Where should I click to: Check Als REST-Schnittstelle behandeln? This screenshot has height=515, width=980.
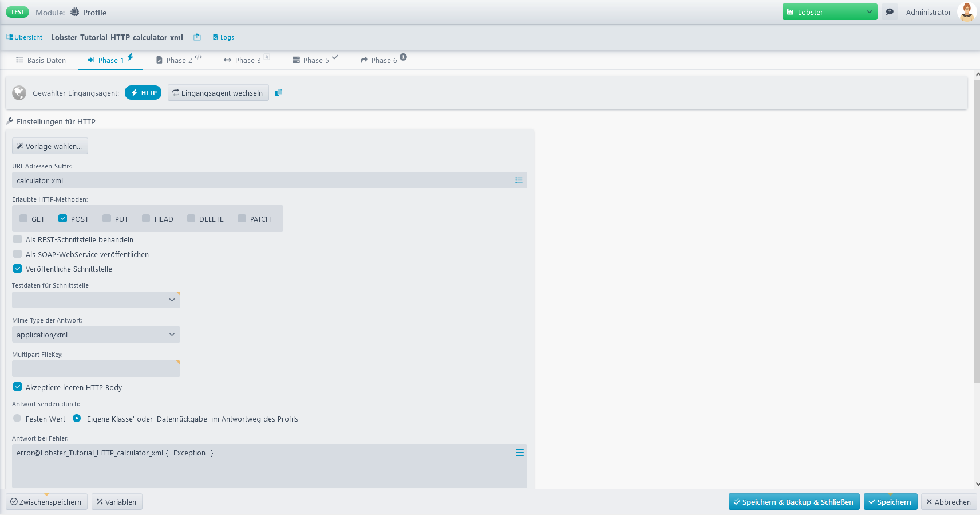(18, 239)
